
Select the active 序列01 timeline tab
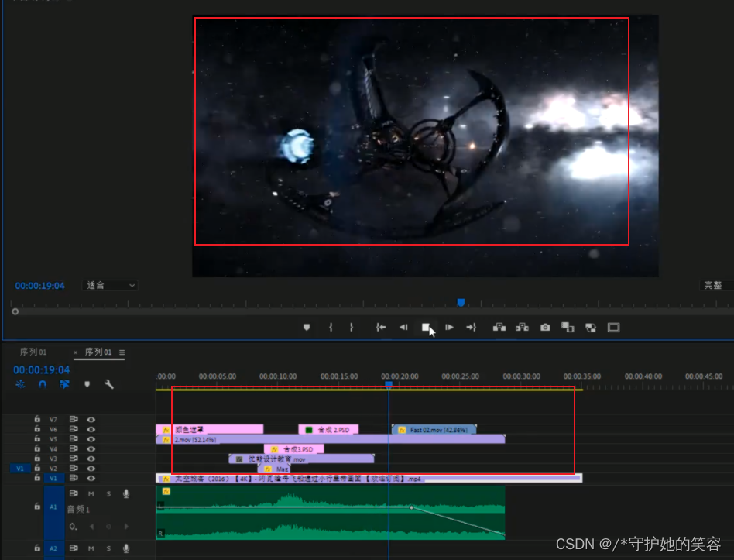98,352
